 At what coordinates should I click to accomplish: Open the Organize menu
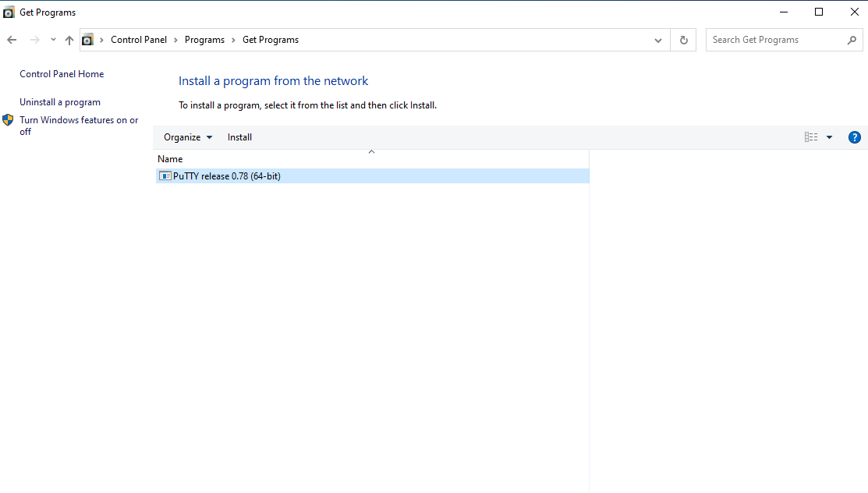tap(188, 137)
